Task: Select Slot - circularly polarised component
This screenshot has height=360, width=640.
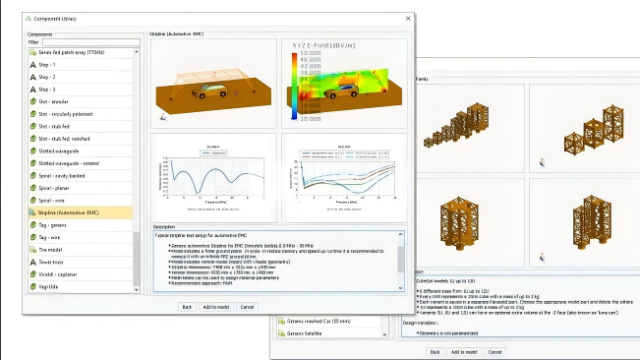Action: [80, 114]
